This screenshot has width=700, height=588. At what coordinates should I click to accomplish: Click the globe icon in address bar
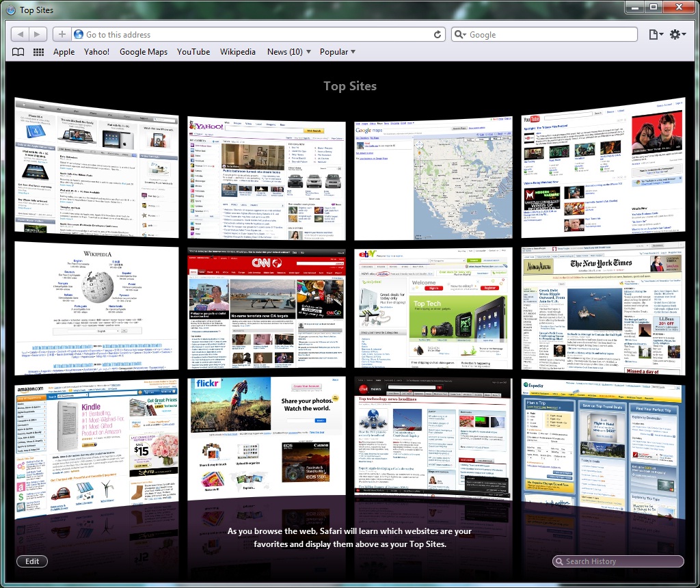tap(79, 34)
